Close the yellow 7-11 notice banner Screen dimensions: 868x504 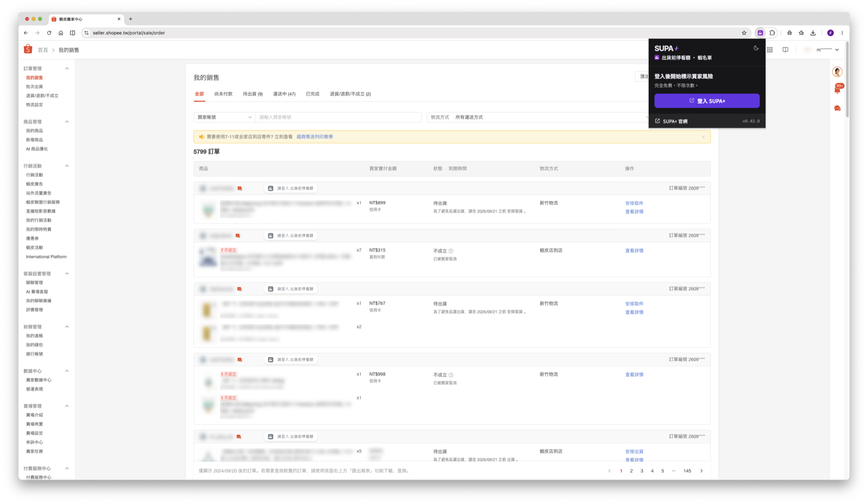703,137
